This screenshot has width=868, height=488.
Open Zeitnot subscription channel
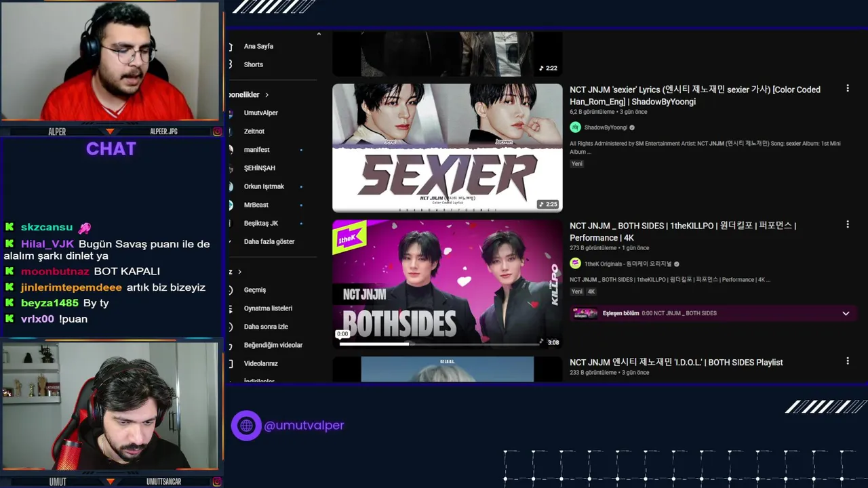click(254, 131)
